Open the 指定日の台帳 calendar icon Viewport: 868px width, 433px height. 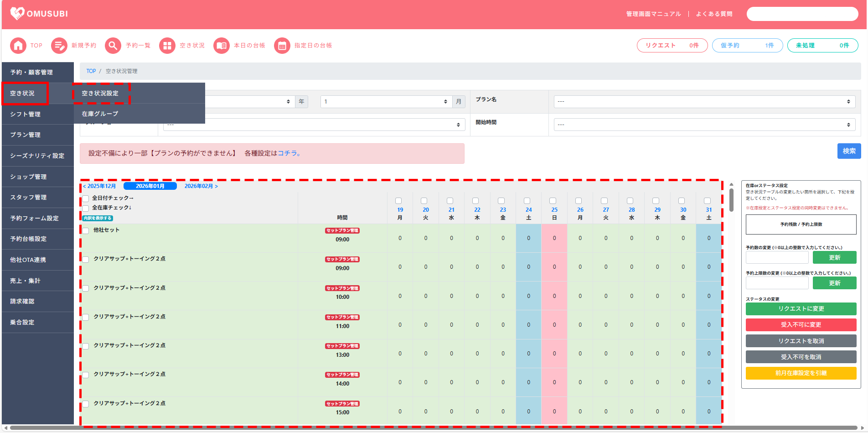(282, 46)
